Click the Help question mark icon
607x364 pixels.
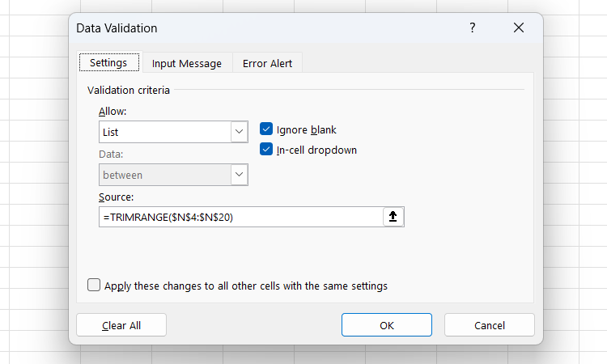[x=473, y=28]
